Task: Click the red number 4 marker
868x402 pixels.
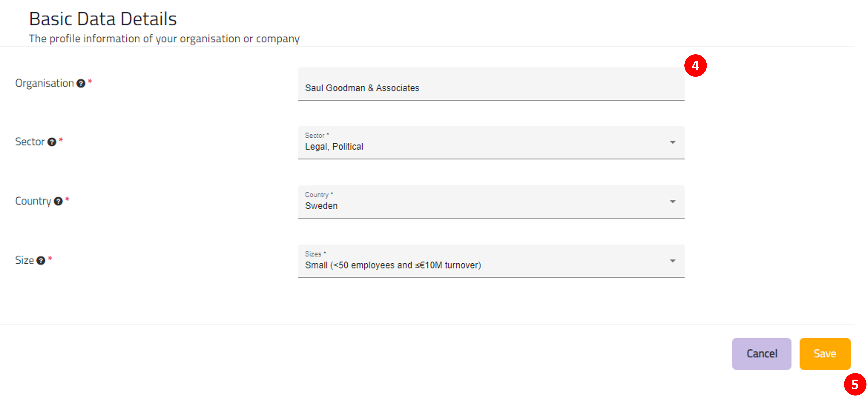Action: point(695,66)
